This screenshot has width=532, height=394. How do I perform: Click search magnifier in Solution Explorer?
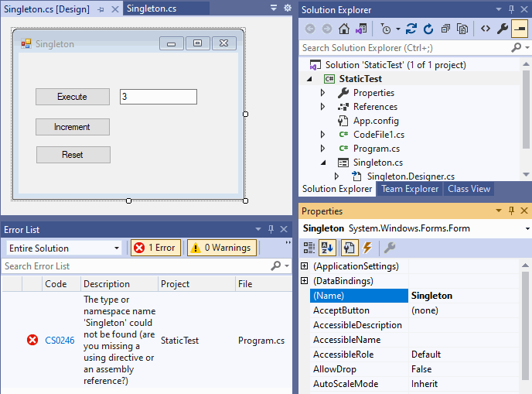click(516, 47)
